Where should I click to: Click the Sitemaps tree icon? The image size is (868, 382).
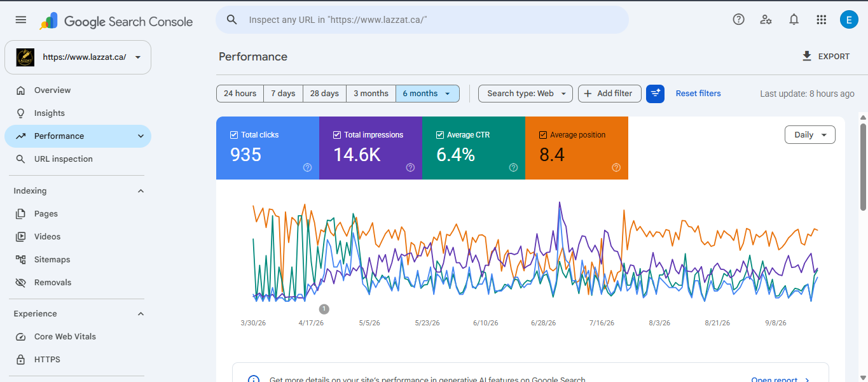click(x=21, y=260)
